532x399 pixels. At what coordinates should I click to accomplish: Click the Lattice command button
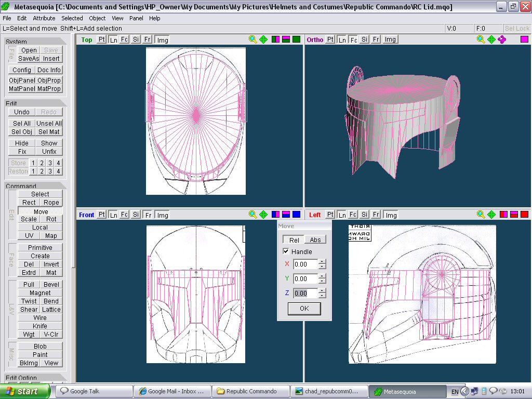pyautogui.click(x=51, y=310)
